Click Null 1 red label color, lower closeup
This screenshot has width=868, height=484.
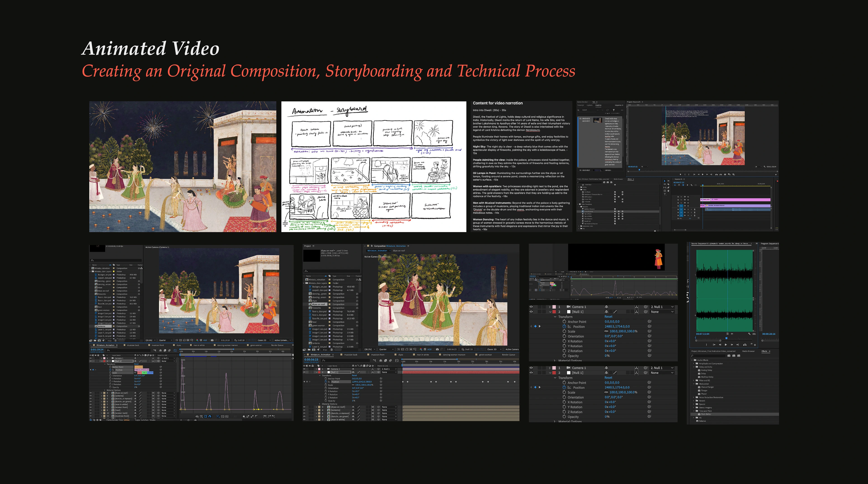point(554,373)
